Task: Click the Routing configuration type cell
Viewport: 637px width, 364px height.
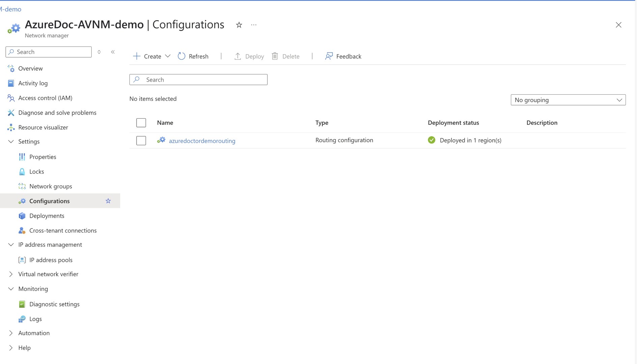Action: 344,140
